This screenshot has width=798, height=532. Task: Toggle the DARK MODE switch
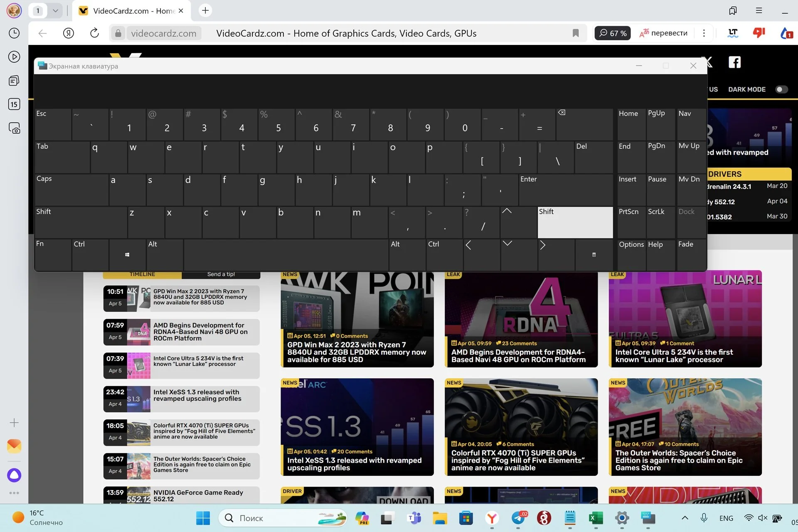pyautogui.click(x=781, y=89)
